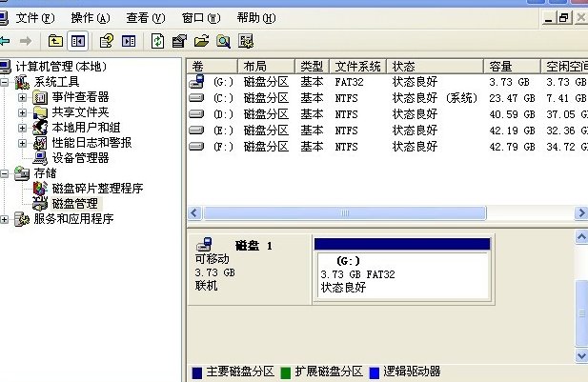
Task: Select the Device Manager tree icon
Action: tap(40, 158)
